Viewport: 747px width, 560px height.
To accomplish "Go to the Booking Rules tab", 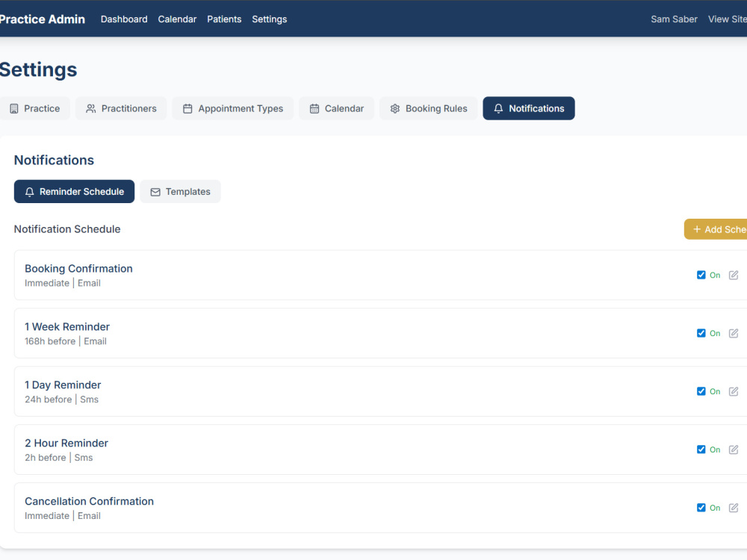I will [x=428, y=108].
